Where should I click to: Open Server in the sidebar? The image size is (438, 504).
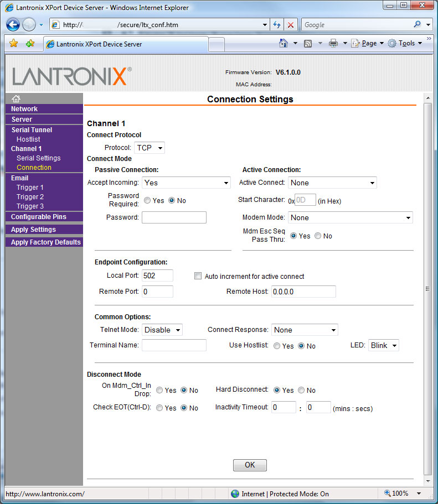coord(22,119)
